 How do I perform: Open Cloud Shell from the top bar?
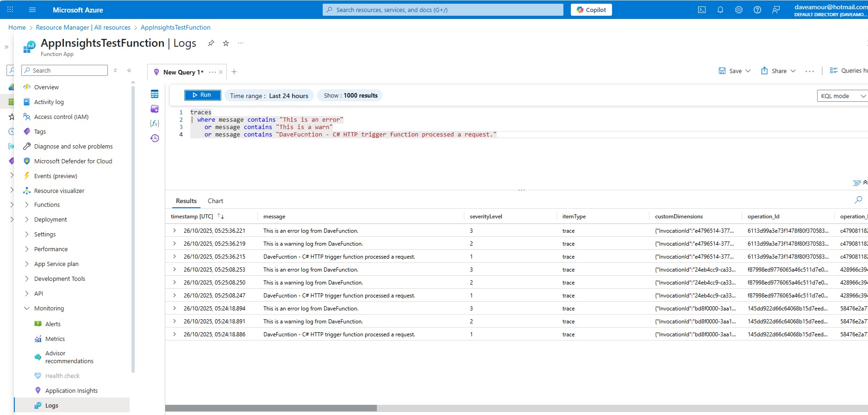tap(702, 10)
